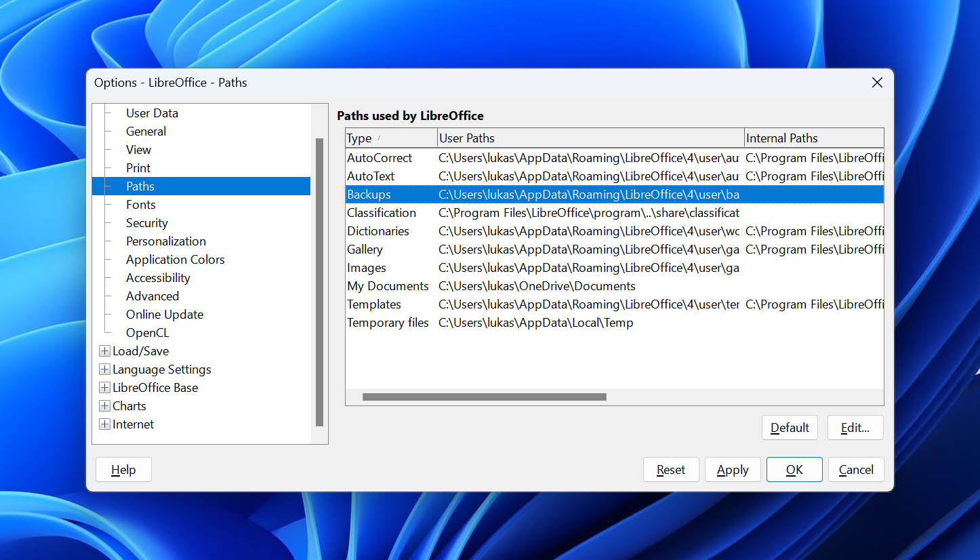Image resolution: width=980 pixels, height=560 pixels.
Task: Select Paths in options tree
Action: (x=201, y=186)
